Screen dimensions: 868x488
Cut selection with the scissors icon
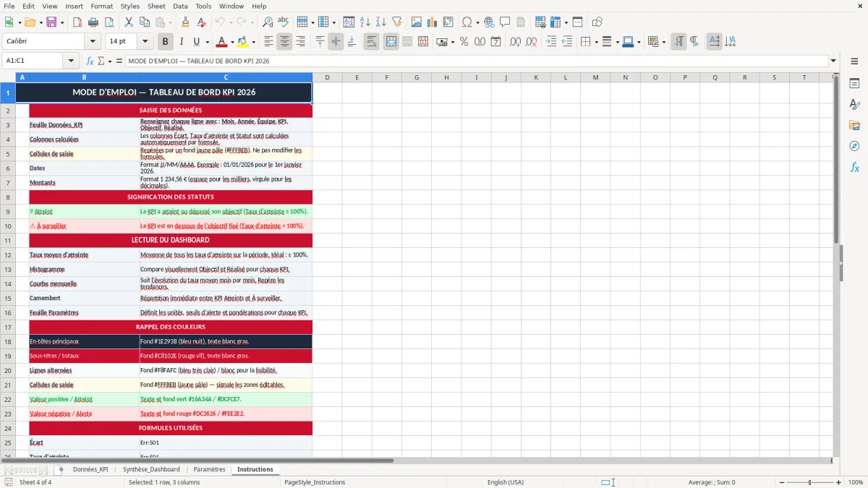click(128, 22)
